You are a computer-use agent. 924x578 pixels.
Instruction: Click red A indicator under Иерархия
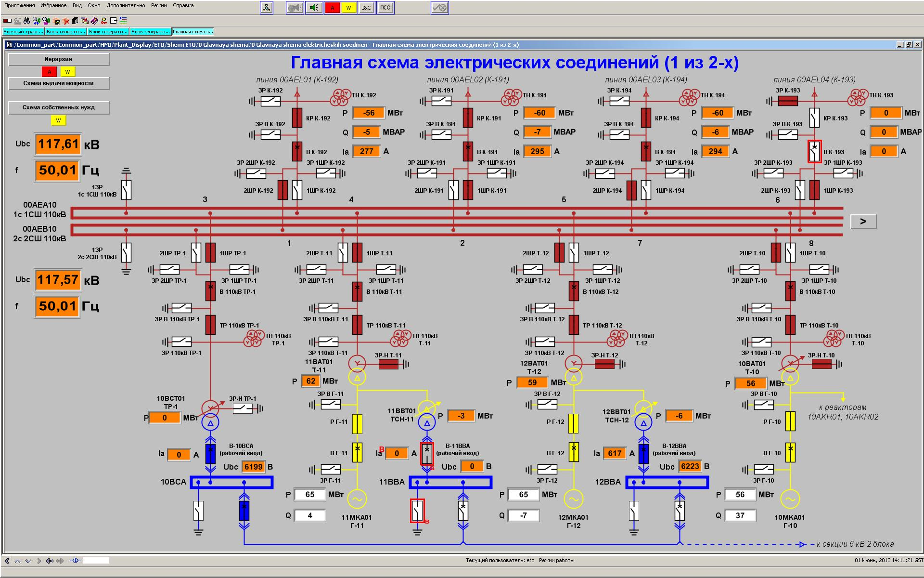coord(49,72)
